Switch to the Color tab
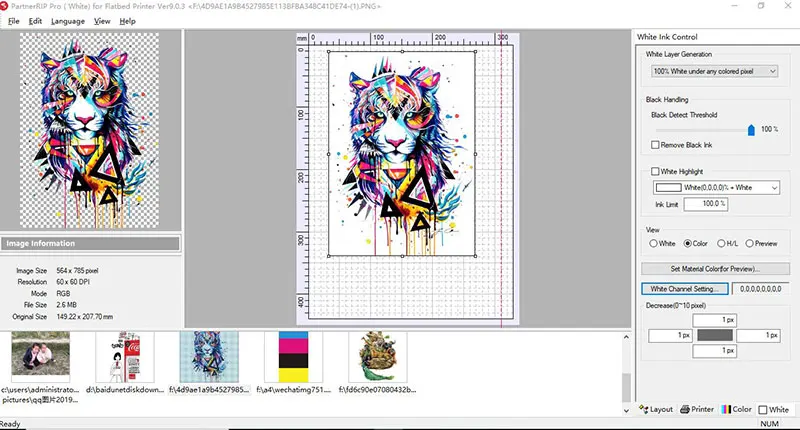Screen dimensions: 800x430 click(736, 409)
